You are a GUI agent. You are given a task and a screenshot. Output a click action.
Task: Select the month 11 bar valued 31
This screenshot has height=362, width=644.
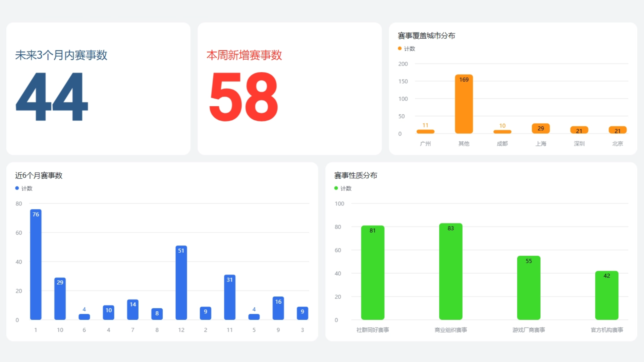pyautogui.click(x=229, y=297)
